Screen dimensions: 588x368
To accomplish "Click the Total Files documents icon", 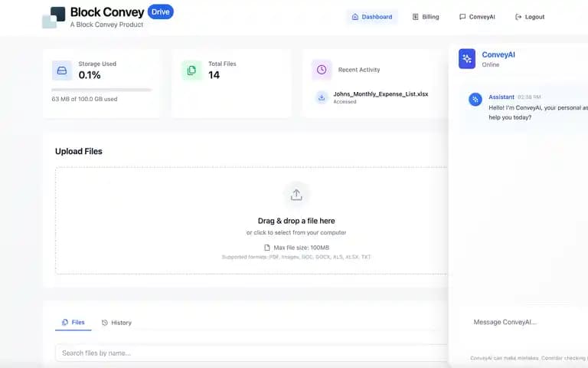I will (191, 71).
